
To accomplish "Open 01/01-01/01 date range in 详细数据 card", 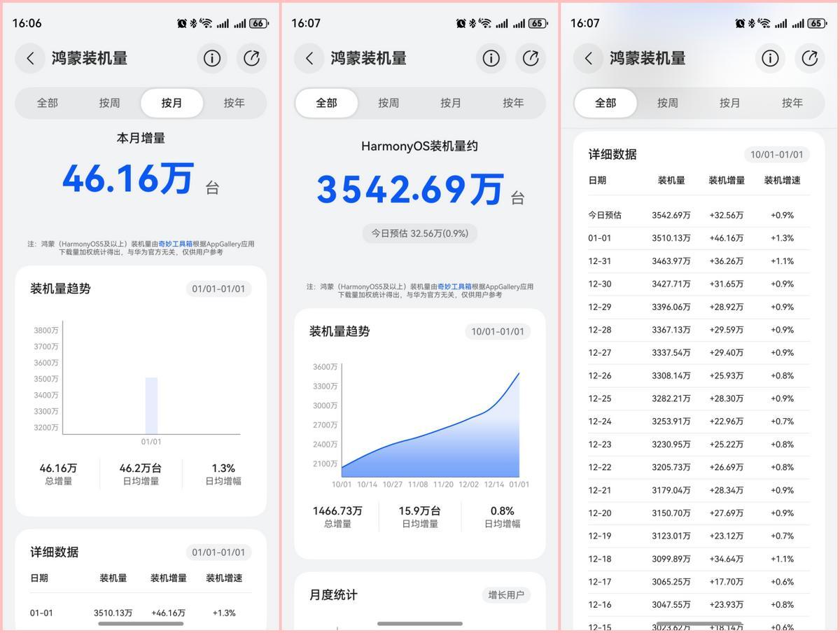I will tap(218, 552).
